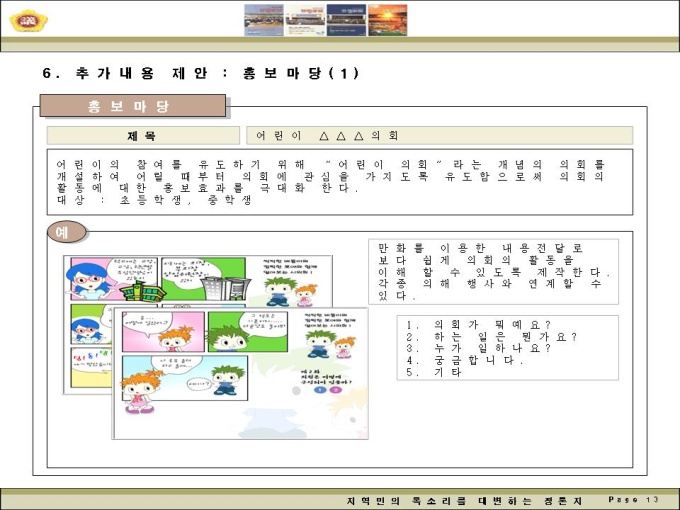680x510 pixels.
Task: Click the brown '홍보마당' section tab
Action: coord(133,106)
